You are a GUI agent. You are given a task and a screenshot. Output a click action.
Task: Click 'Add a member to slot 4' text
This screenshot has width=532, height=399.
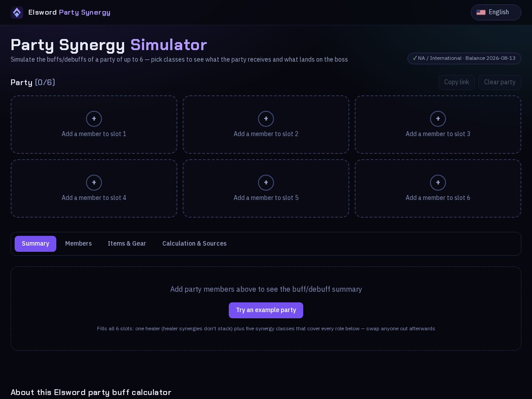point(94,198)
